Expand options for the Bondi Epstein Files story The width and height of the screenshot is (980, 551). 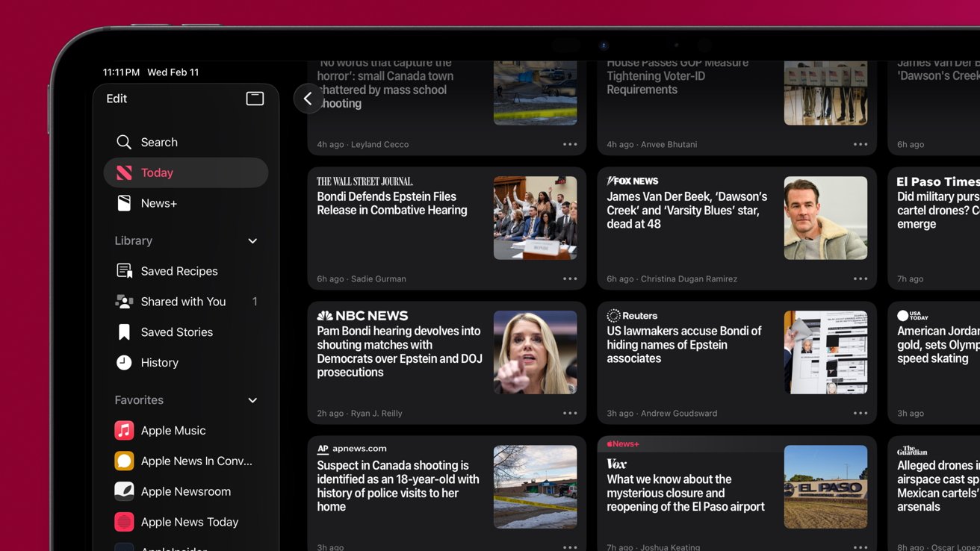[570, 278]
